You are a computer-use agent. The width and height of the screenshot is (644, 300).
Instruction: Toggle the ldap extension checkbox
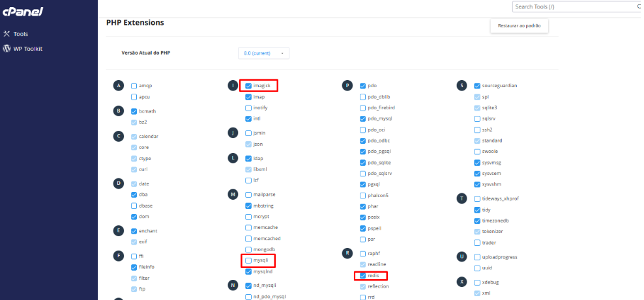click(248, 159)
